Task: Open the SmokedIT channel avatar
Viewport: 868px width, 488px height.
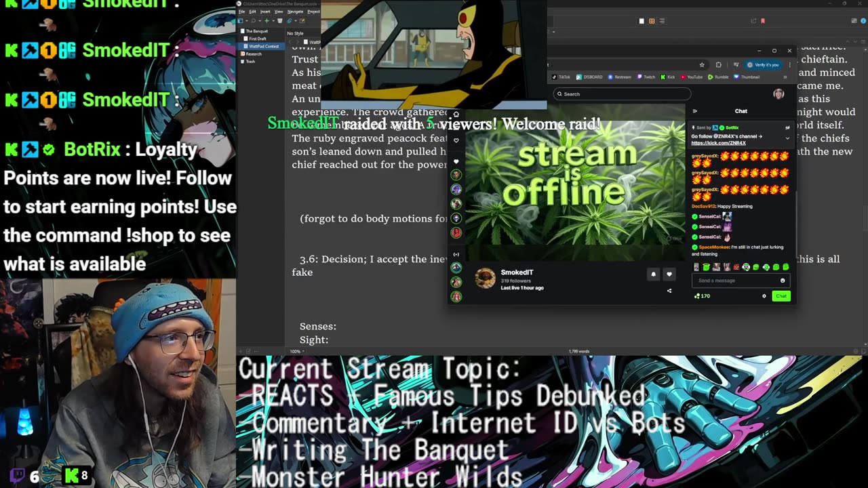Action: click(x=485, y=278)
